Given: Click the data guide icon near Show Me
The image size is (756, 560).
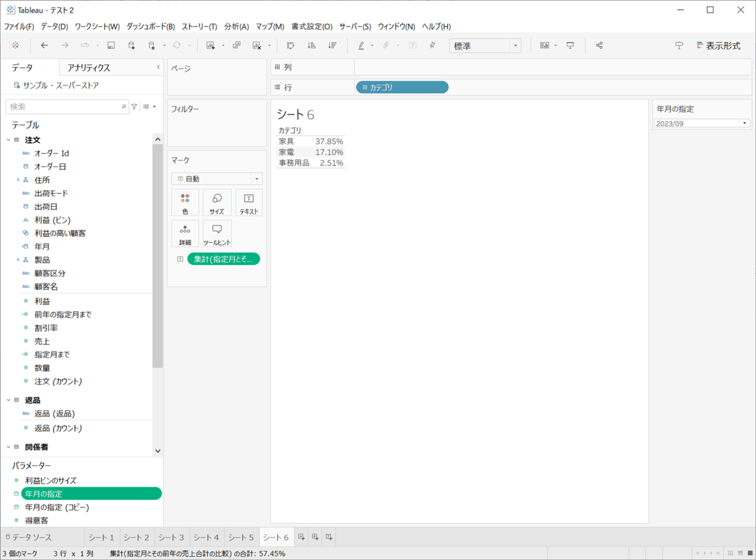Looking at the screenshot, I should pos(679,45).
